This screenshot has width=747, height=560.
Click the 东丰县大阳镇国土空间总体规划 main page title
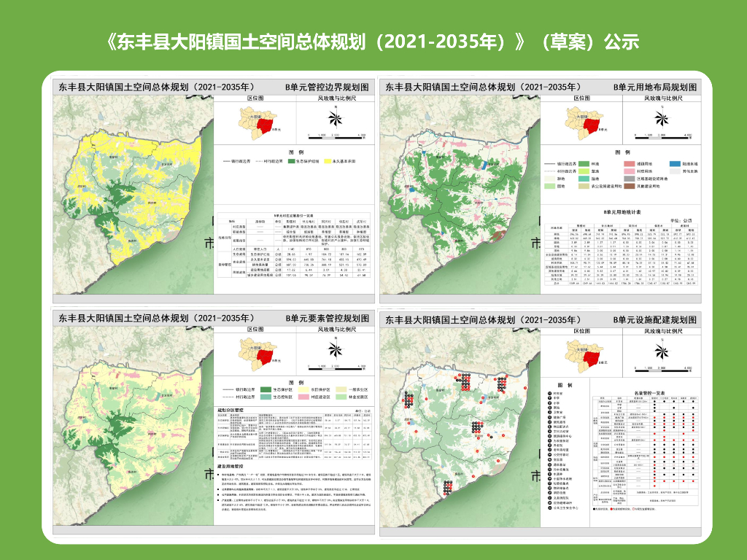pos(372,42)
